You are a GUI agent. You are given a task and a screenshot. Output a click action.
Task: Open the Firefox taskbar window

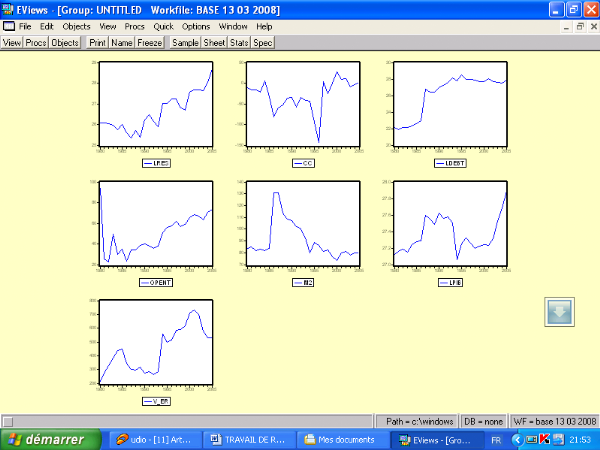153,439
